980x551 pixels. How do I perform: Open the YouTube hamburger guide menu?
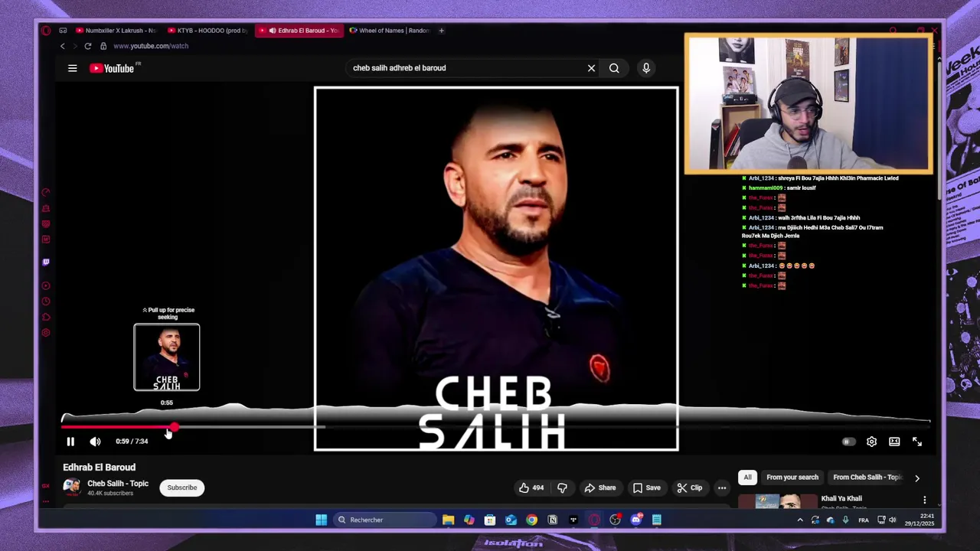[x=72, y=68]
